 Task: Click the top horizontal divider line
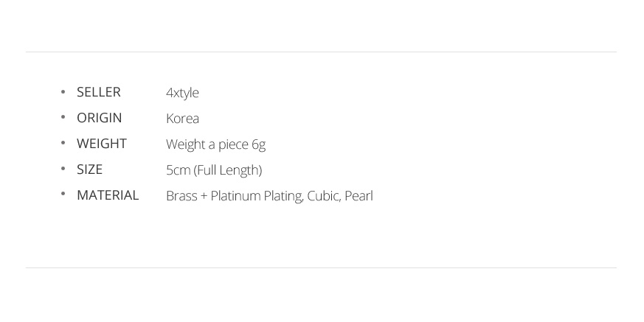(x=321, y=52)
